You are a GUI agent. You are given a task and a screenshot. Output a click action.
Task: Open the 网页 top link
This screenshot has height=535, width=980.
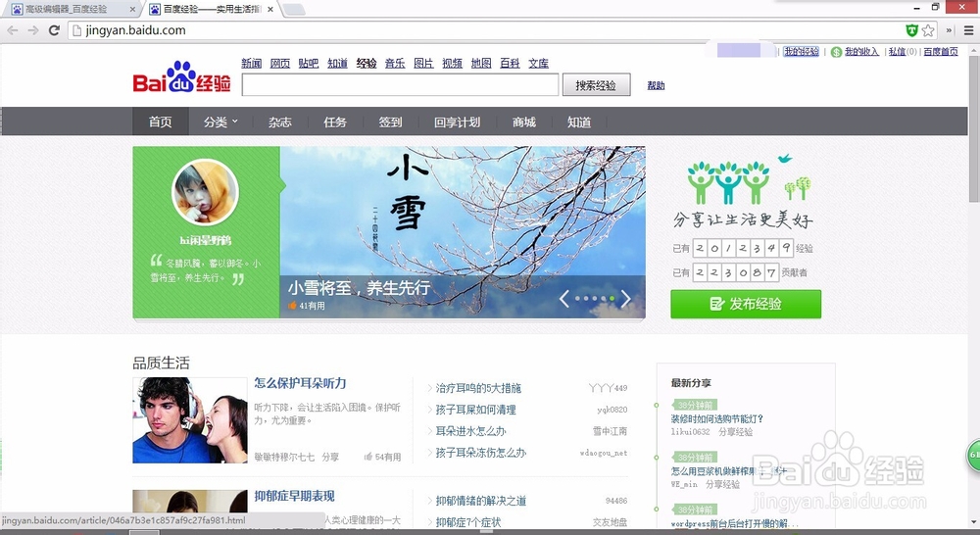coord(280,63)
